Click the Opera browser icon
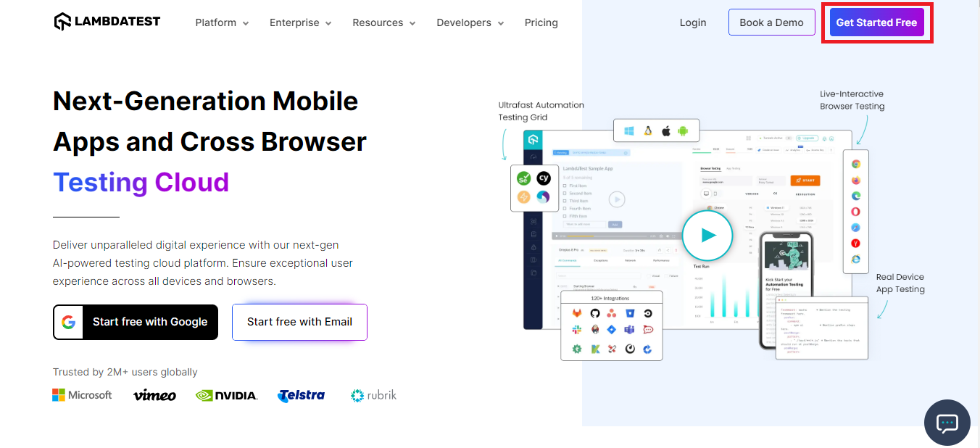This screenshot has width=980, height=448. (856, 212)
